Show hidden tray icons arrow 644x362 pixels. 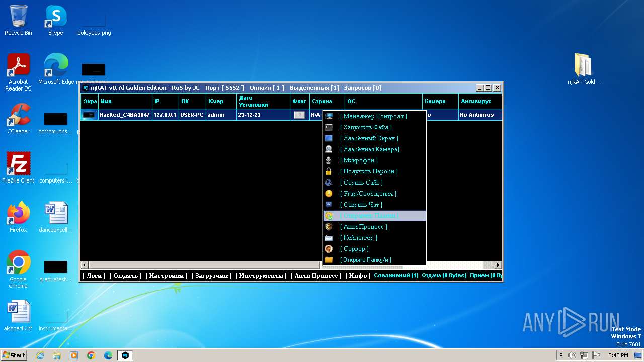point(561,355)
